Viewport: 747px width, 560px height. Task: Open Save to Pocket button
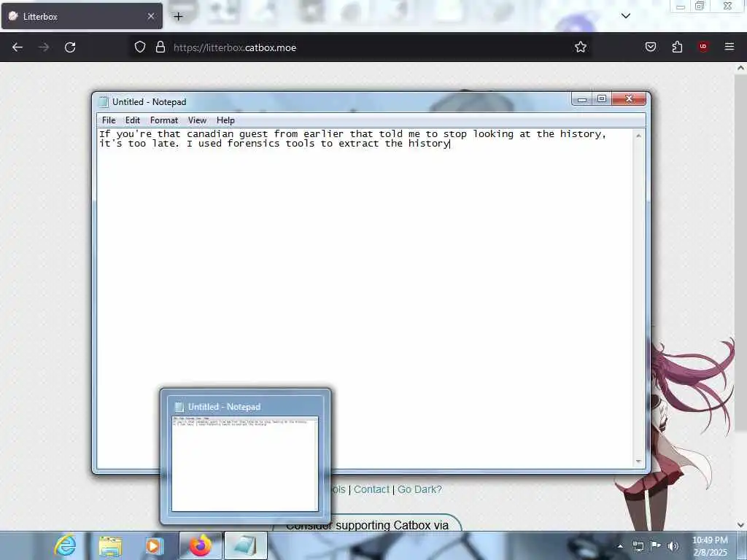click(x=651, y=47)
